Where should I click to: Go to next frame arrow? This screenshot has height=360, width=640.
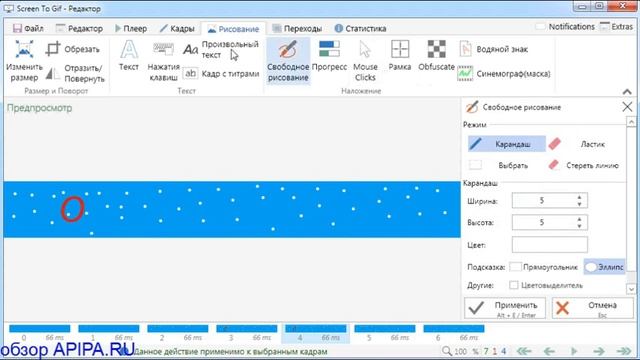[599, 351]
